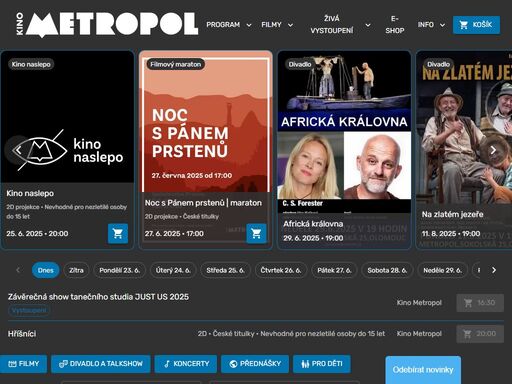Open shopping cart Košík
Image resolution: width=512 pixels, height=384 pixels.
coord(476,25)
